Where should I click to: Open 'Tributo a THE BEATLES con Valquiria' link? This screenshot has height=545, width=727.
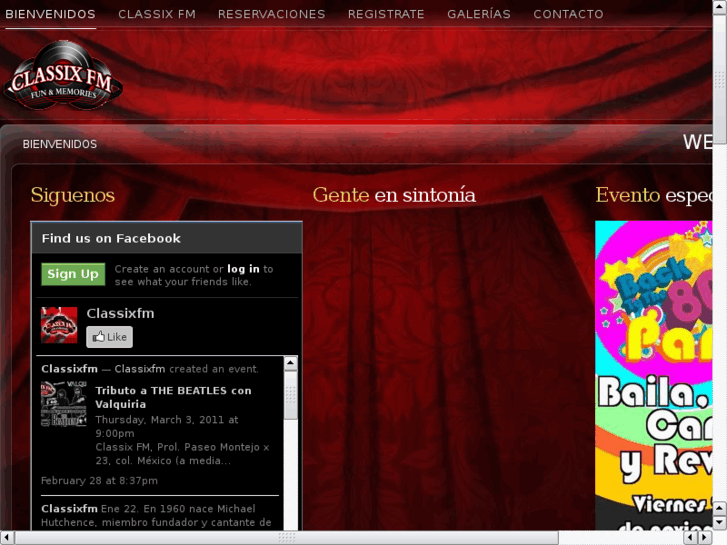coord(173,397)
